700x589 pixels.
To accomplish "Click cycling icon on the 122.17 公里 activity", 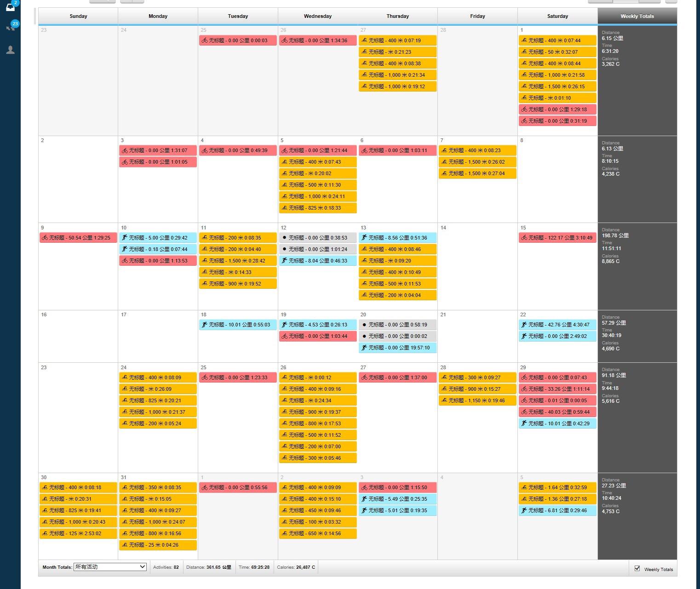I will pyautogui.click(x=524, y=238).
